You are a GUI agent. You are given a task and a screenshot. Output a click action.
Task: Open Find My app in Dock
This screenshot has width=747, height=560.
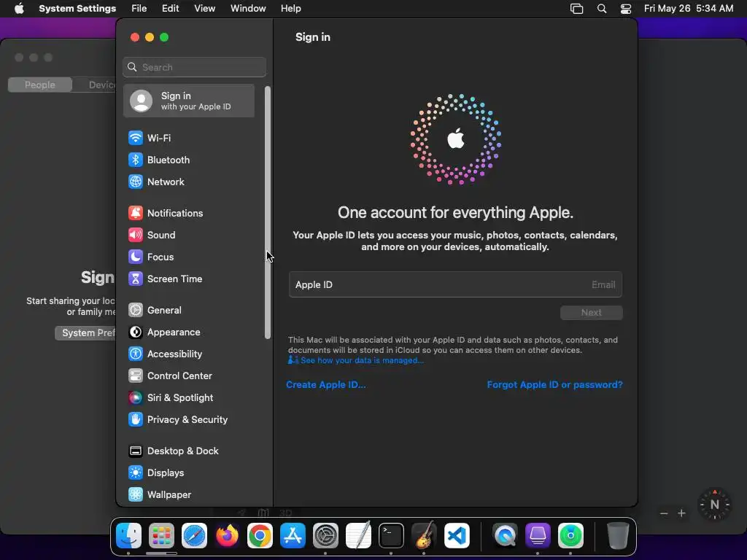click(570, 536)
